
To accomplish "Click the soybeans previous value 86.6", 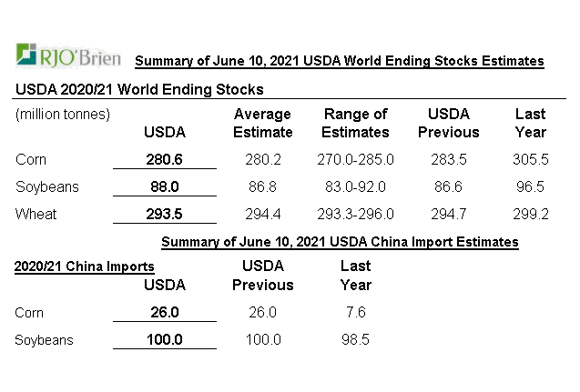I will coord(449,187).
